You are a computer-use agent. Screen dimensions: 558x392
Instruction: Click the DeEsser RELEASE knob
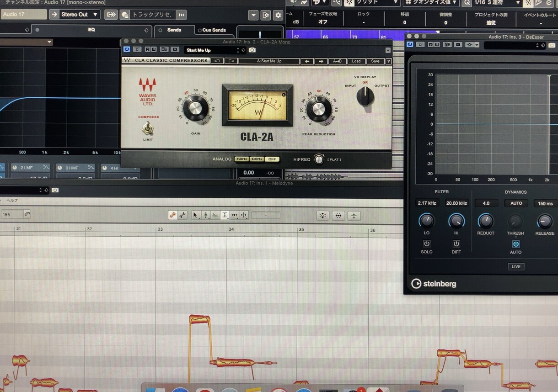[544, 222]
